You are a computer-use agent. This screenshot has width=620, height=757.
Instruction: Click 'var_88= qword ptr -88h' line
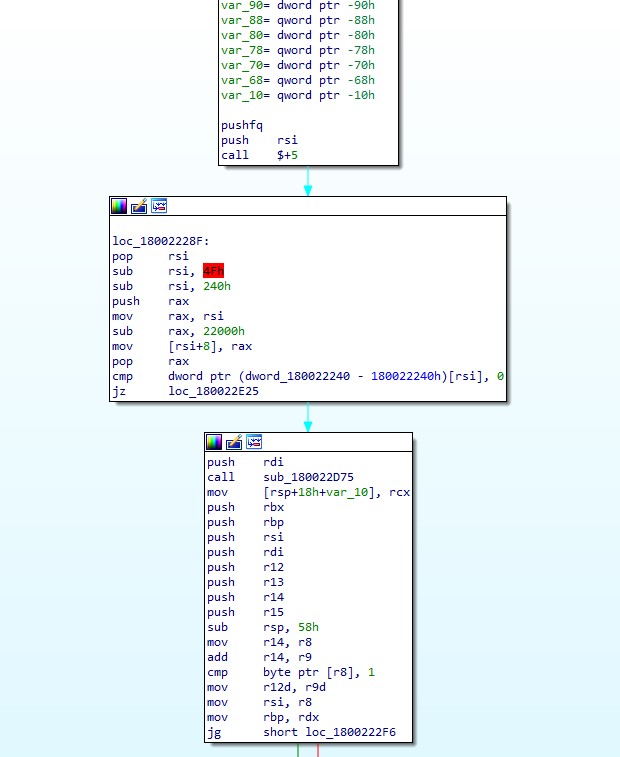tap(298, 20)
